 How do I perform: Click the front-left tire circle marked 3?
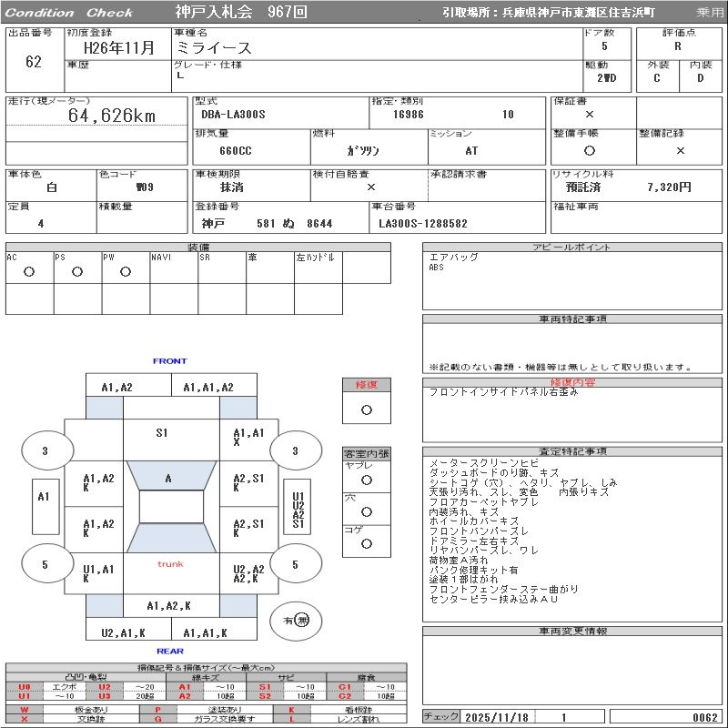click(x=45, y=450)
